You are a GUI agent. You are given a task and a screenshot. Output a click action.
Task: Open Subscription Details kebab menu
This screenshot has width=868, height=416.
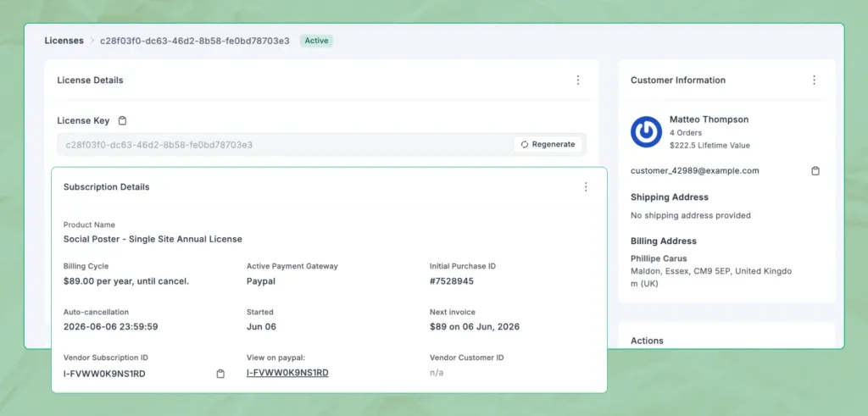pyautogui.click(x=585, y=187)
